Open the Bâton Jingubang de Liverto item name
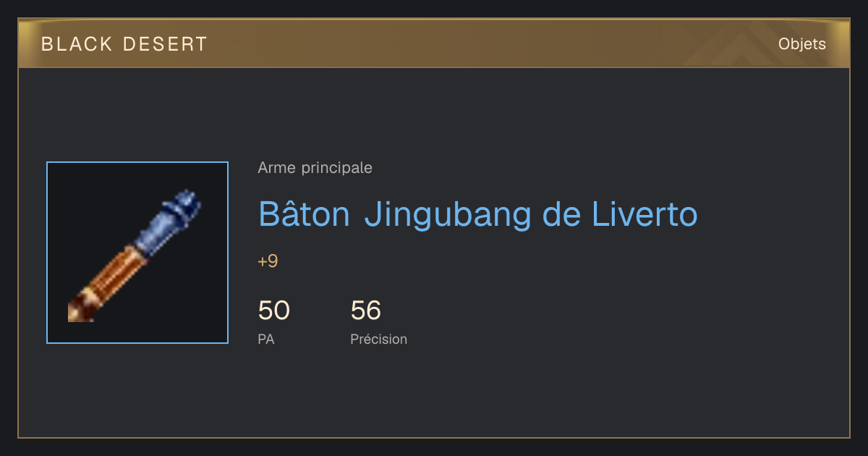Screen dimensions: 868x456 [477, 214]
